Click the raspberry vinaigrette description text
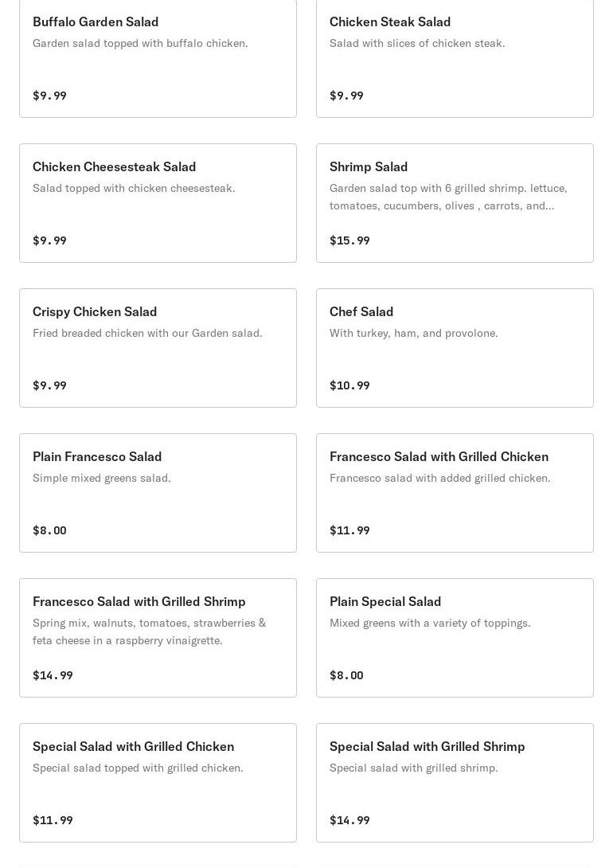 coord(149,631)
